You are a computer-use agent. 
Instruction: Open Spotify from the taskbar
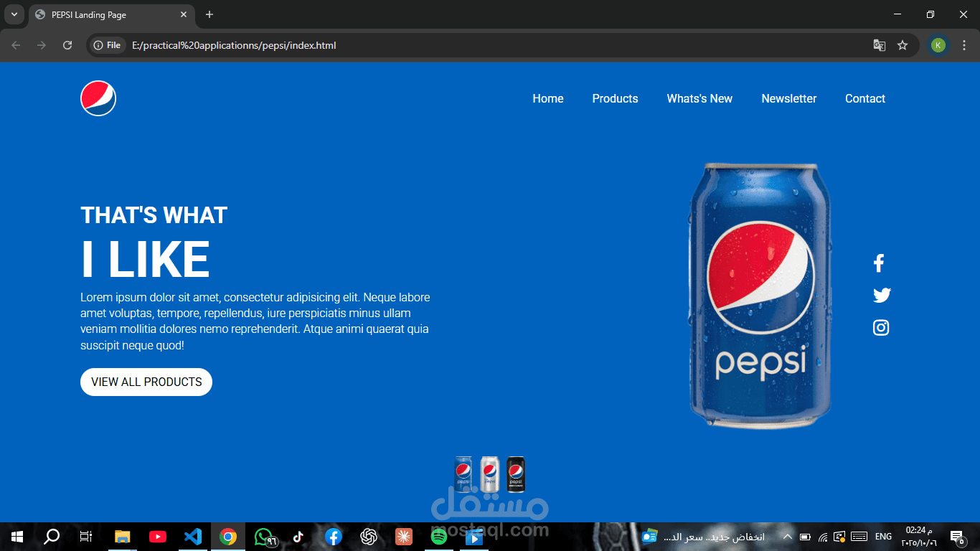point(438,536)
